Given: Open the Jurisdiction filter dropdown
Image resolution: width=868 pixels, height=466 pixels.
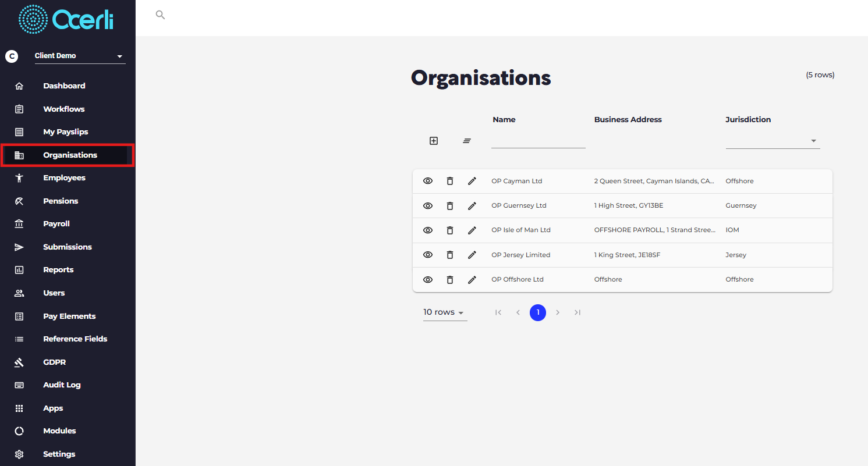Looking at the screenshot, I should [x=773, y=141].
